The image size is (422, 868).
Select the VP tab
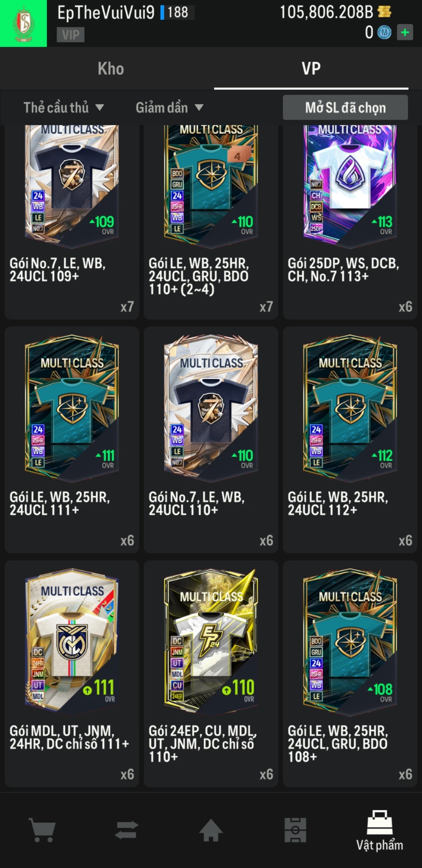point(311,68)
